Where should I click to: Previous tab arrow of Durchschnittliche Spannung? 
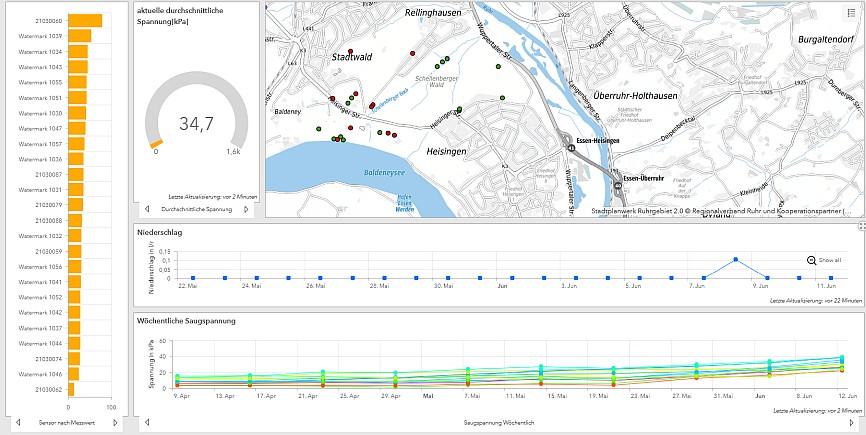pyautogui.click(x=147, y=209)
